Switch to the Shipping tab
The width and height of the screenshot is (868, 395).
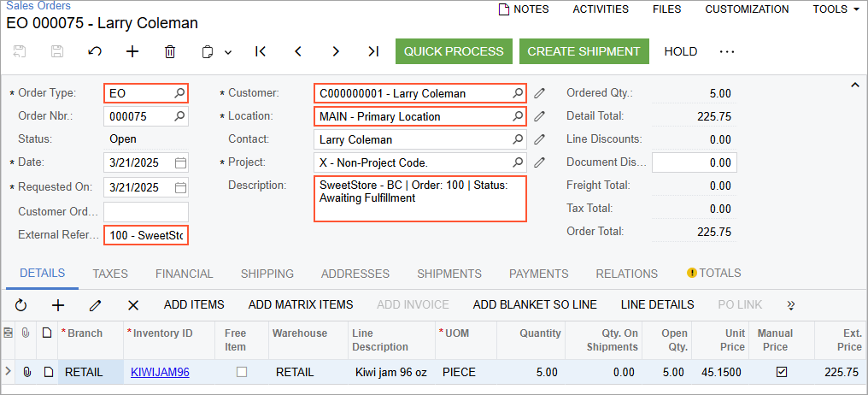267,274
